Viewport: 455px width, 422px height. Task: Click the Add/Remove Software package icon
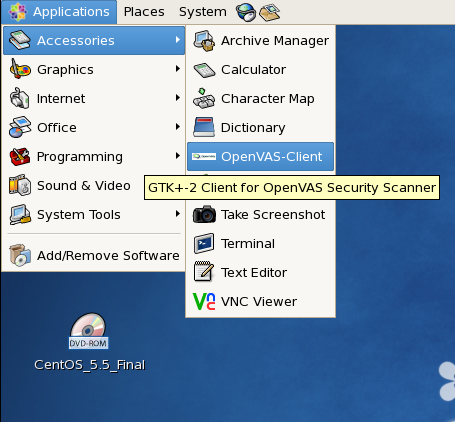(x=20, y=256)
